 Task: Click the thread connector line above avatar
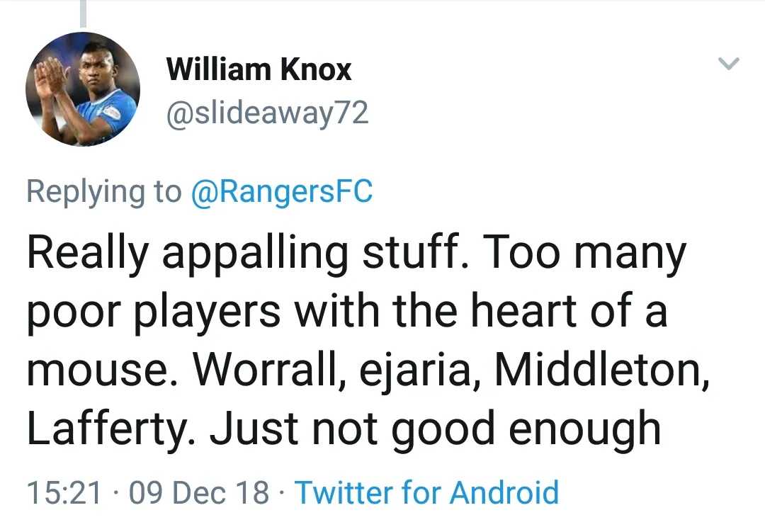83,14
